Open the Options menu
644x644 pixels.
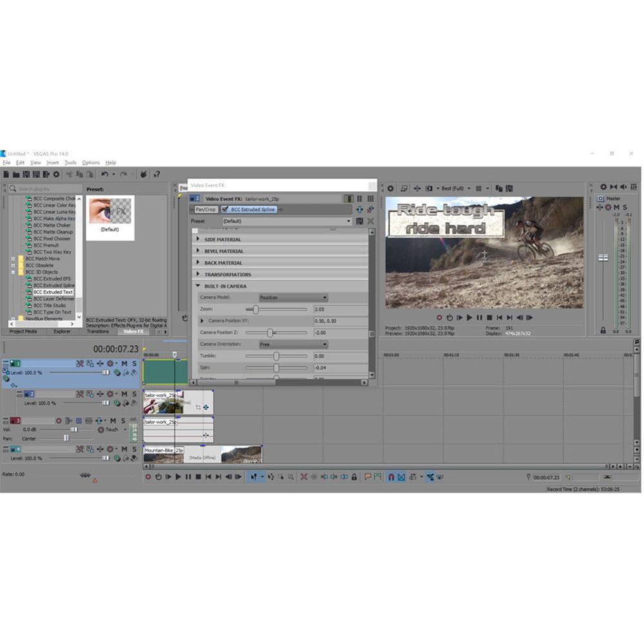(x=91, y=162)
